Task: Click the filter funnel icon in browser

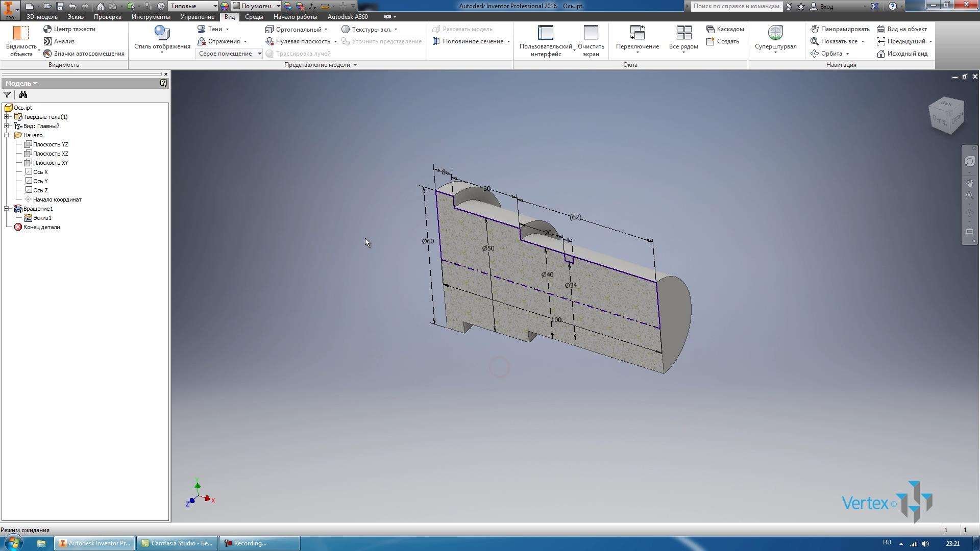Action: pyautogui.click(x=7, y=95)
